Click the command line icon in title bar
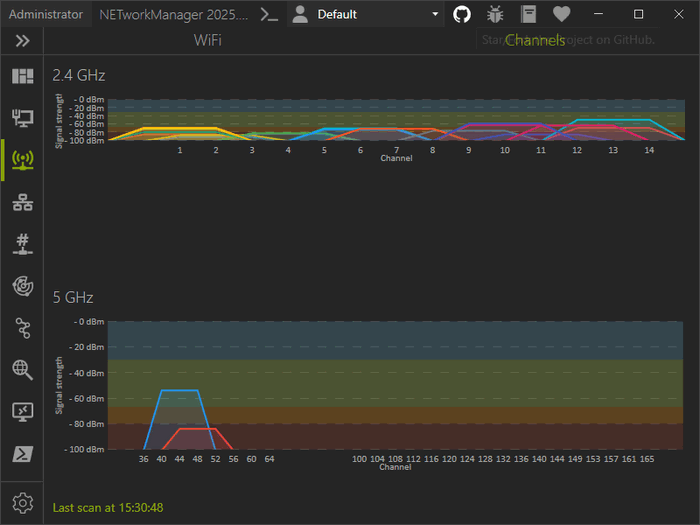700x525 pixels. tap(268, 14)
